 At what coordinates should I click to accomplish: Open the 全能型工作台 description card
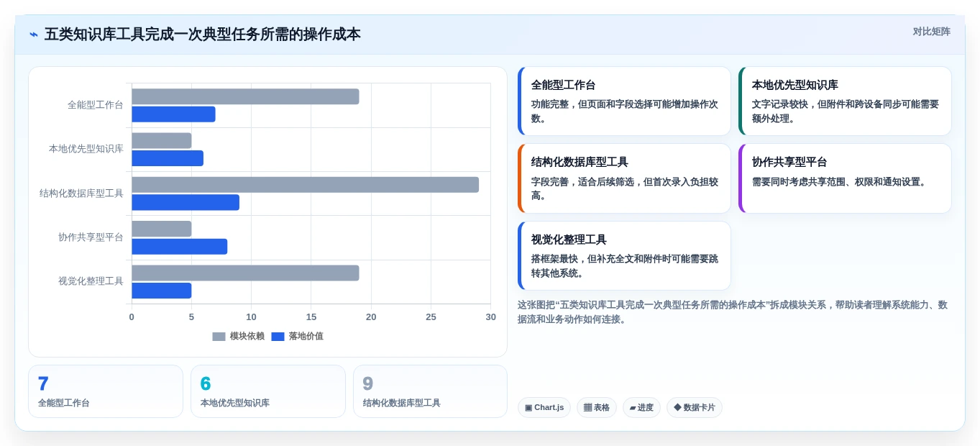click(624, 101)
